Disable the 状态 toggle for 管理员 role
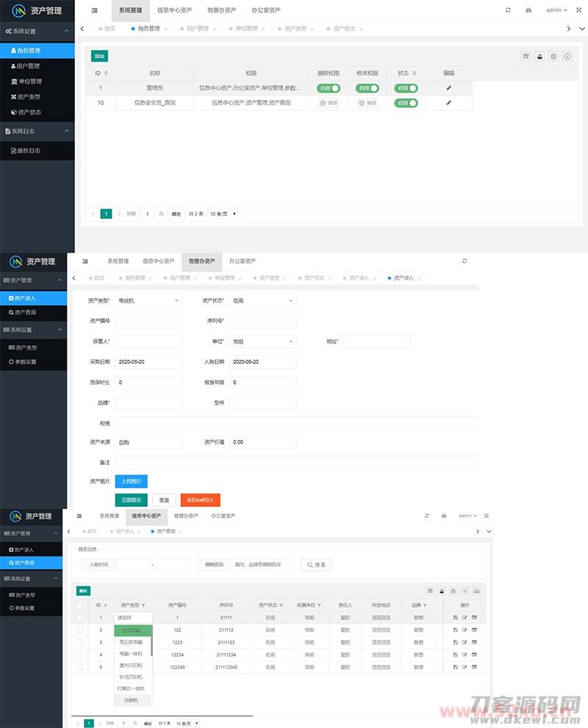This screenshot has height=728, width=588. (407, 87)
